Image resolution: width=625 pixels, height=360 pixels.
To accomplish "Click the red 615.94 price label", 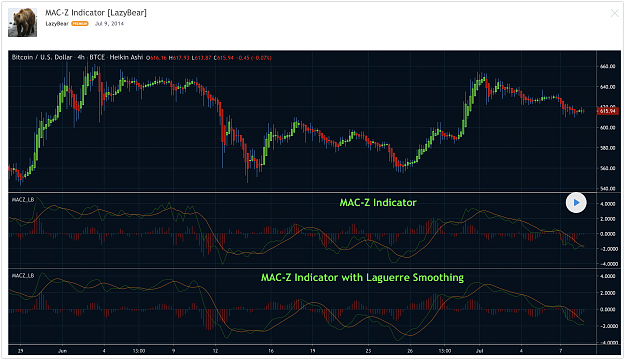I will click(607, 111).
